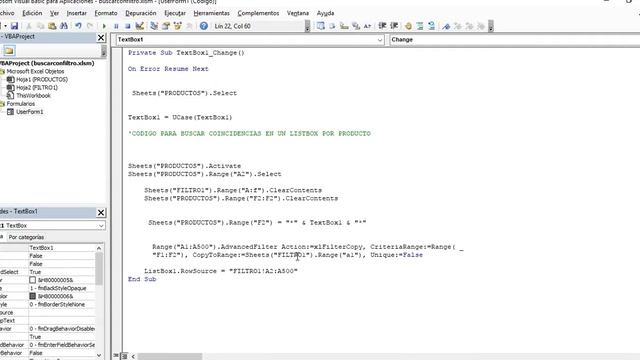Switch to Full Module View at bottom left

click(124, 356)
